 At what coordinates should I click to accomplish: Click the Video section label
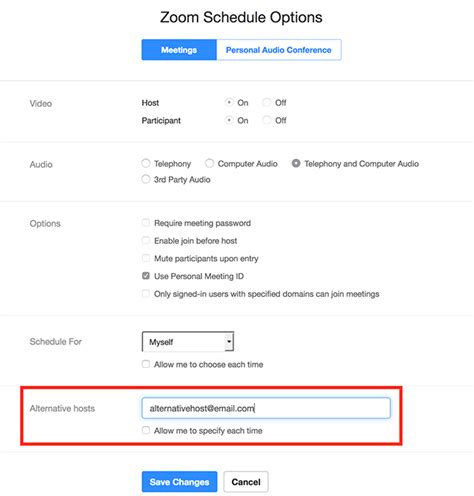point(41,103)
